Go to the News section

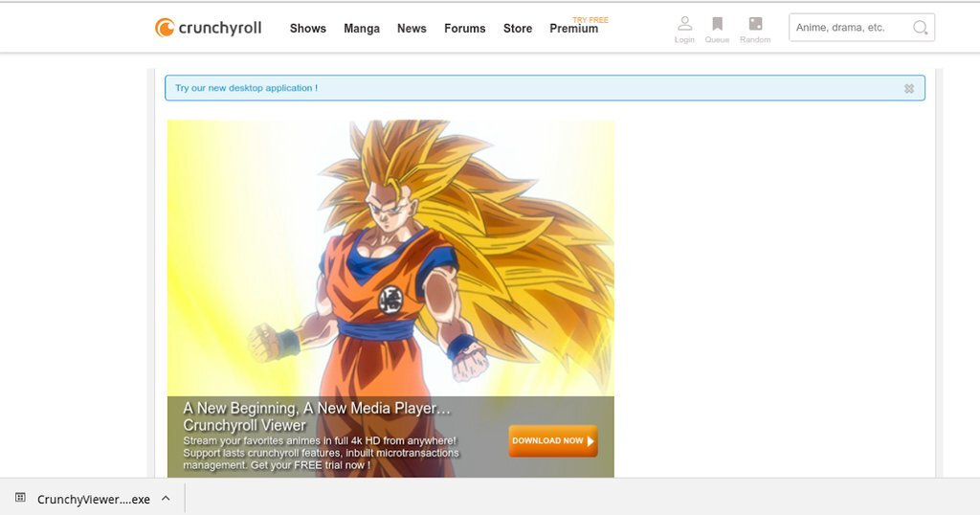pyautogui.click(x=412, y=28)
